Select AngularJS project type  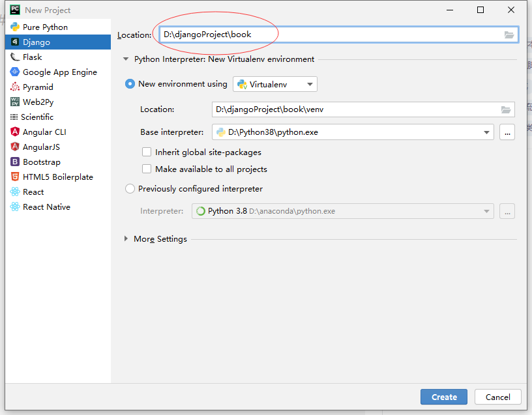(58, 147)
